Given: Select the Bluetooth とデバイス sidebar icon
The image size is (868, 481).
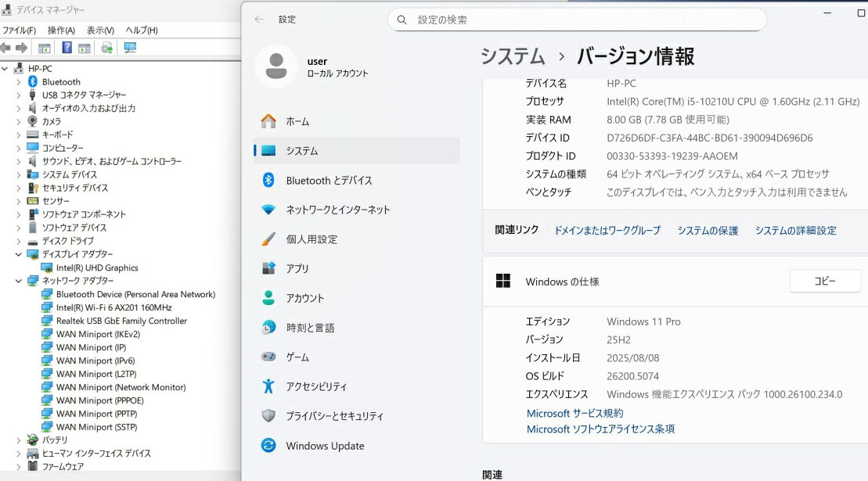Looking at the screenshot, I should (268, 180).
